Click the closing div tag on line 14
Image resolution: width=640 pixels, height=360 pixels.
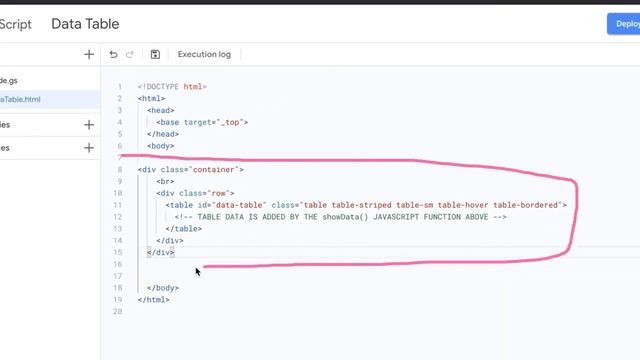point(170,240)
